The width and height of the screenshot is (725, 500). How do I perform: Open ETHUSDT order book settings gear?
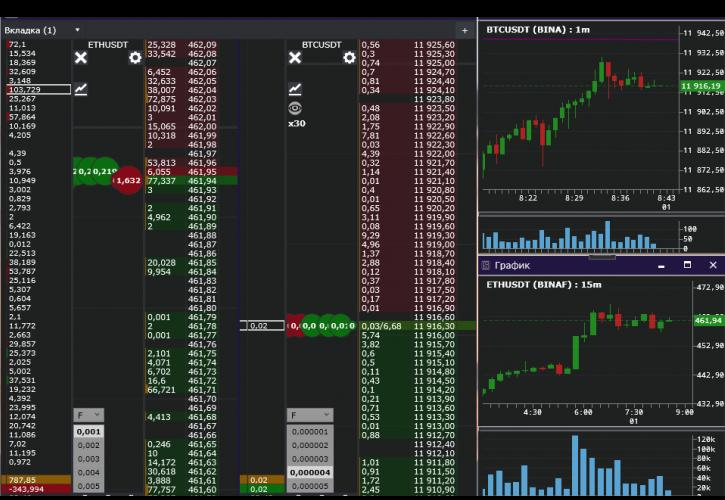(135, 58)
